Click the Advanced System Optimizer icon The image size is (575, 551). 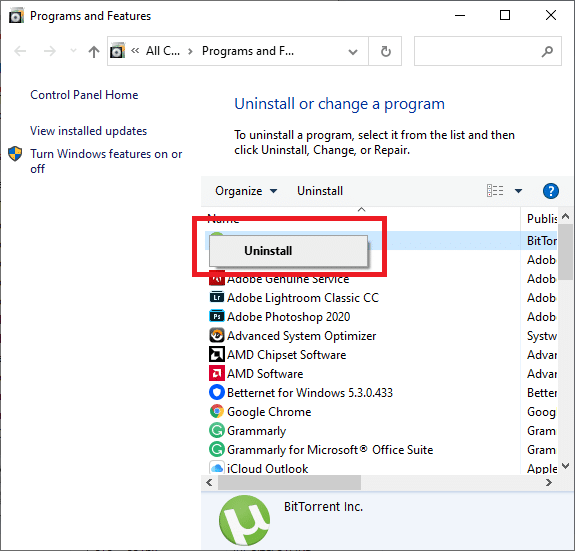point(217,335)
